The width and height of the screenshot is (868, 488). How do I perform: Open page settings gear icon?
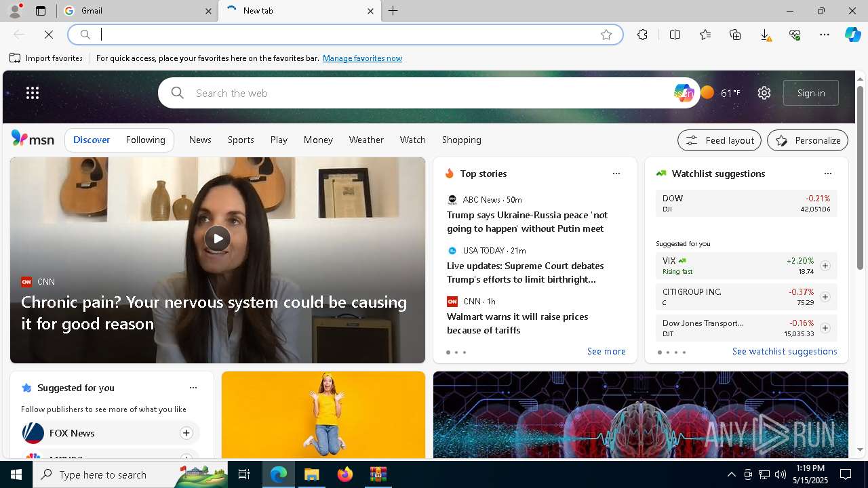click(764, 93)
